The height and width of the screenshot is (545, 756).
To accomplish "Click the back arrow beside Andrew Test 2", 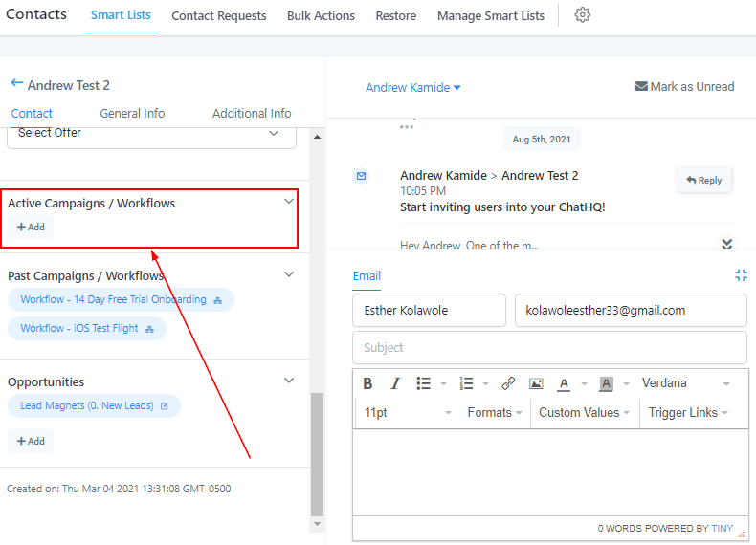I will (x=16, y=84).
